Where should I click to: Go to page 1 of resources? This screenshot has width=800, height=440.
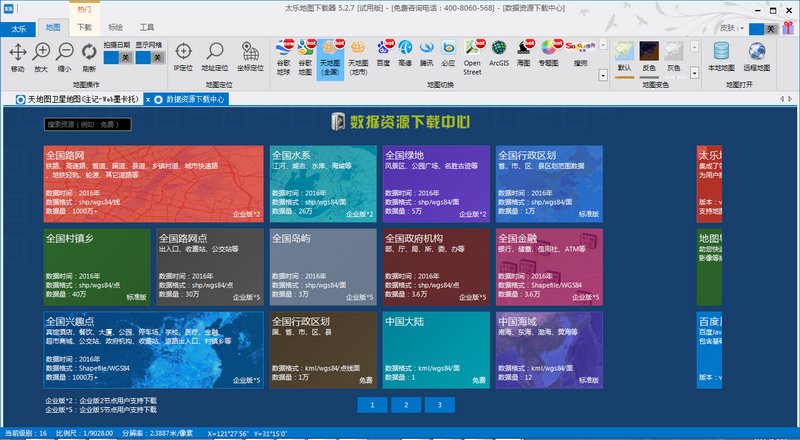click(372, 405)
